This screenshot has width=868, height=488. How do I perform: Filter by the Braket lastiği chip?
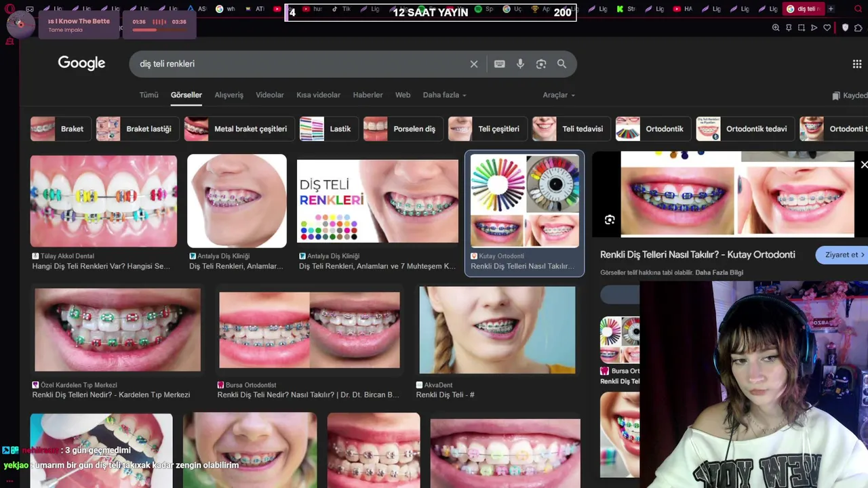[138, 129]
